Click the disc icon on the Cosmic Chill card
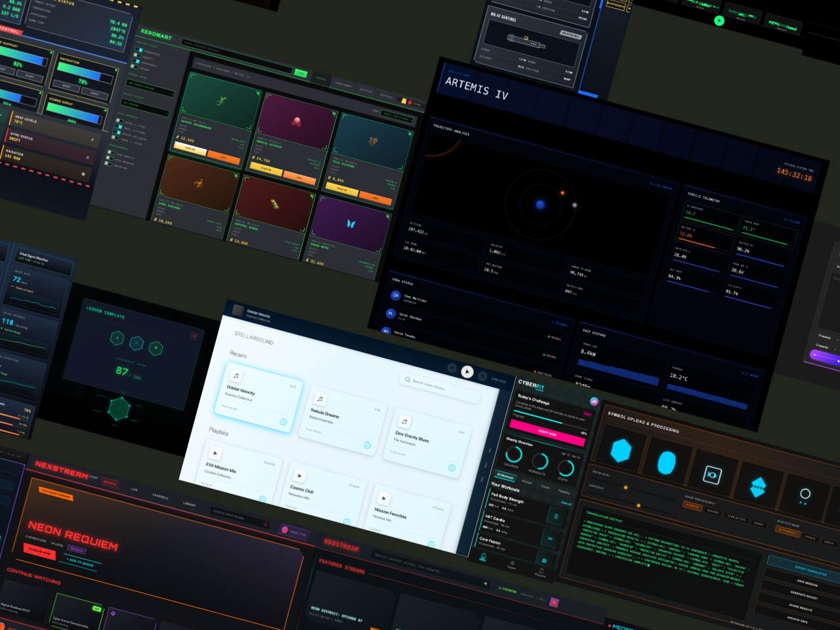 (346, 521)
